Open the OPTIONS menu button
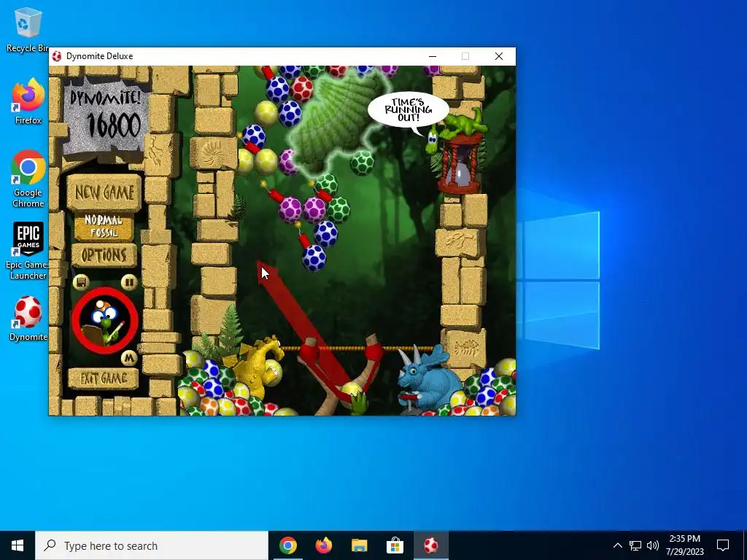 point(104,256)
